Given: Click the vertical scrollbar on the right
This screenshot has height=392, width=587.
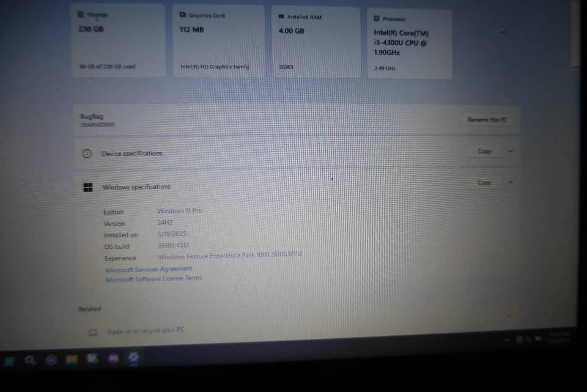Looking at the screenshot, I should click(577, 35).
